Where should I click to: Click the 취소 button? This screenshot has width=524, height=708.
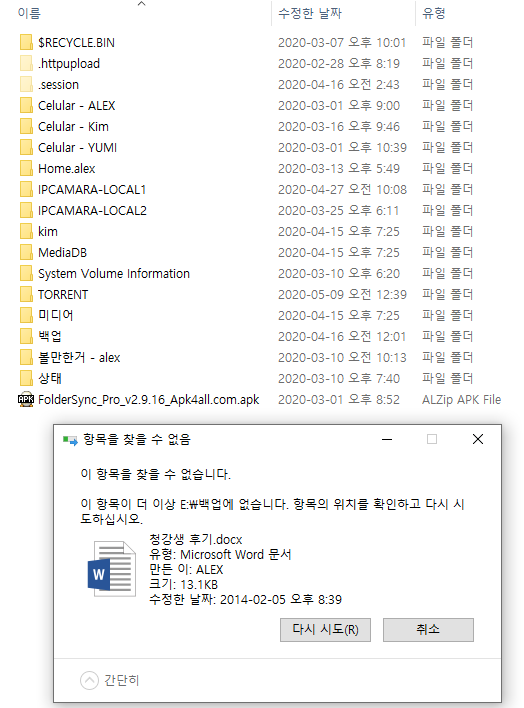428,629
